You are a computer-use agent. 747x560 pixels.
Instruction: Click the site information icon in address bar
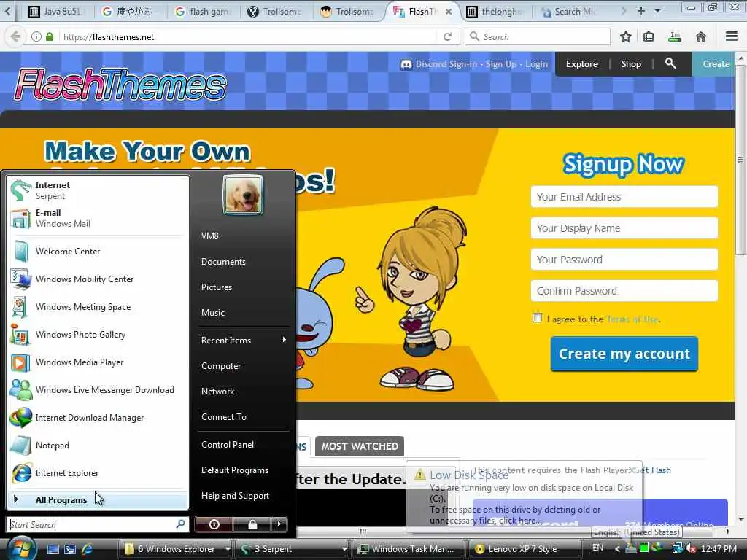click(x=36, y=36)
